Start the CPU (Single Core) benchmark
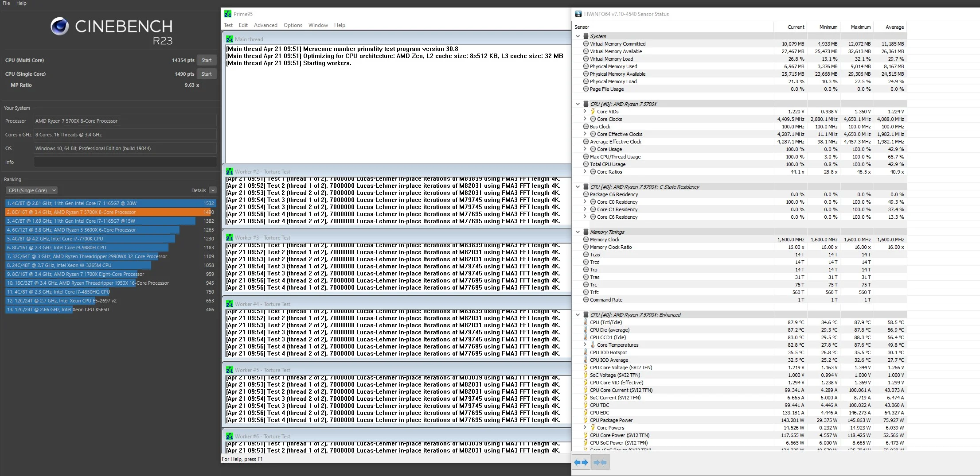The height and width of the screenshot is (476, 980). 207,74
